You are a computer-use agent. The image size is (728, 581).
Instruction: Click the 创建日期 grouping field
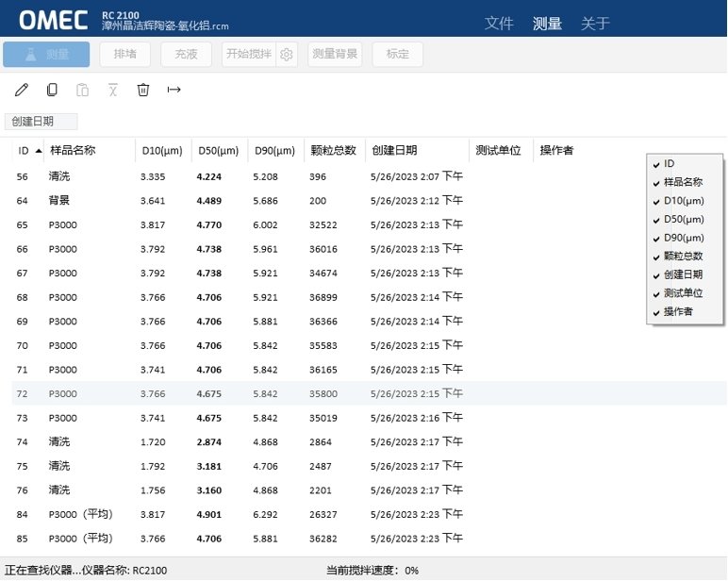click(41, 121)
